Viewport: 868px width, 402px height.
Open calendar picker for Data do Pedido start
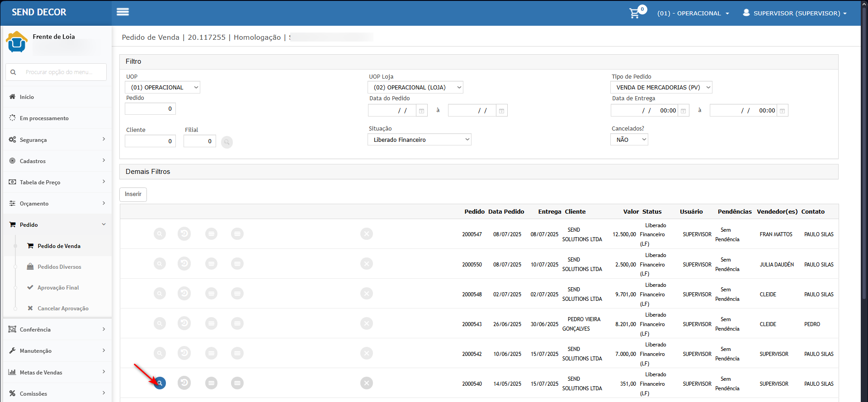(x=421, y=111)
